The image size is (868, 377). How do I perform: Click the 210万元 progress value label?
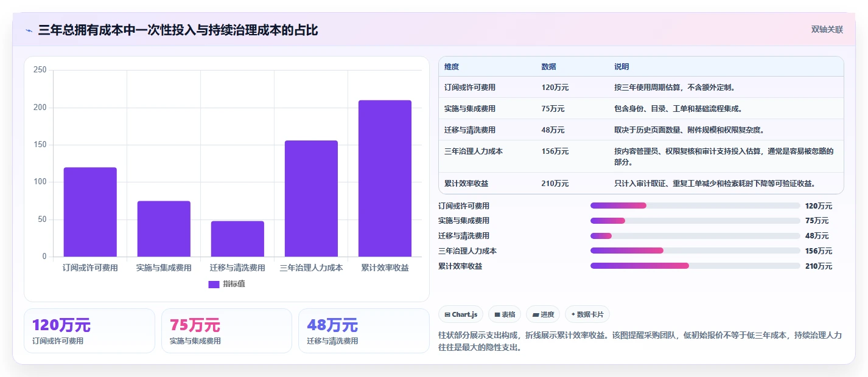coord(819,266)
